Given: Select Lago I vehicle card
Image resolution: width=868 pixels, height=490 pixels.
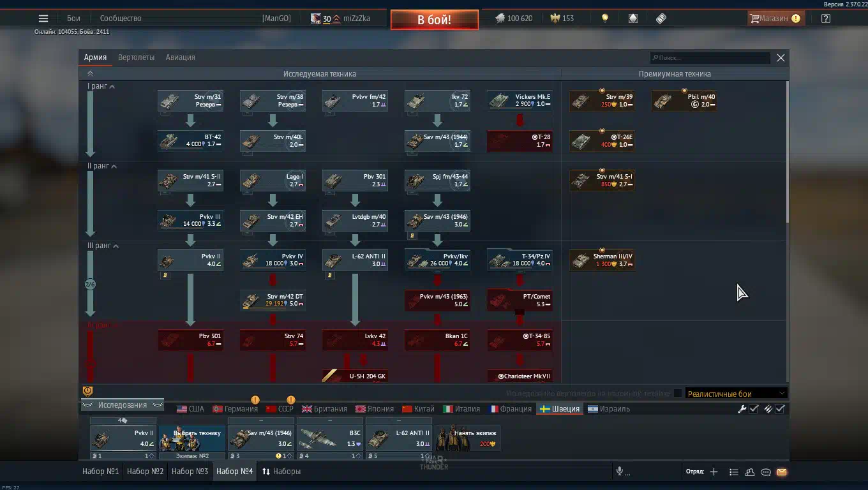Looking at the screenshot, I should click(x=273, y=181).
